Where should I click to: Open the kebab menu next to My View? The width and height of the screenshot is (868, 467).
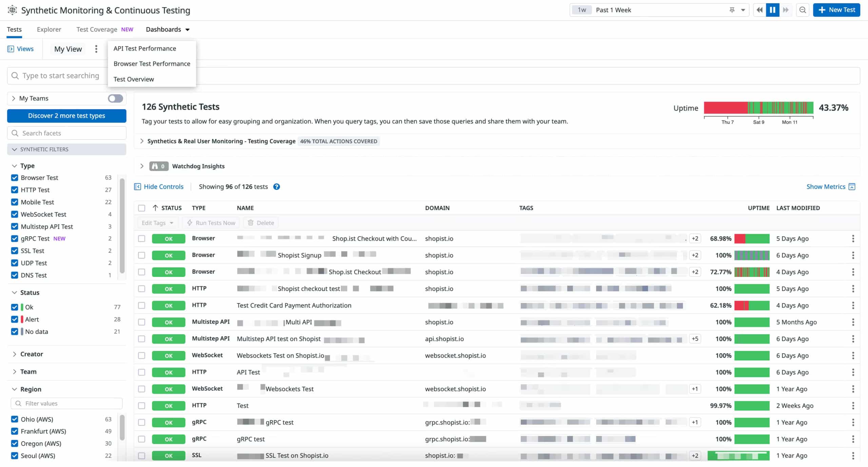[x=96, y=49]
